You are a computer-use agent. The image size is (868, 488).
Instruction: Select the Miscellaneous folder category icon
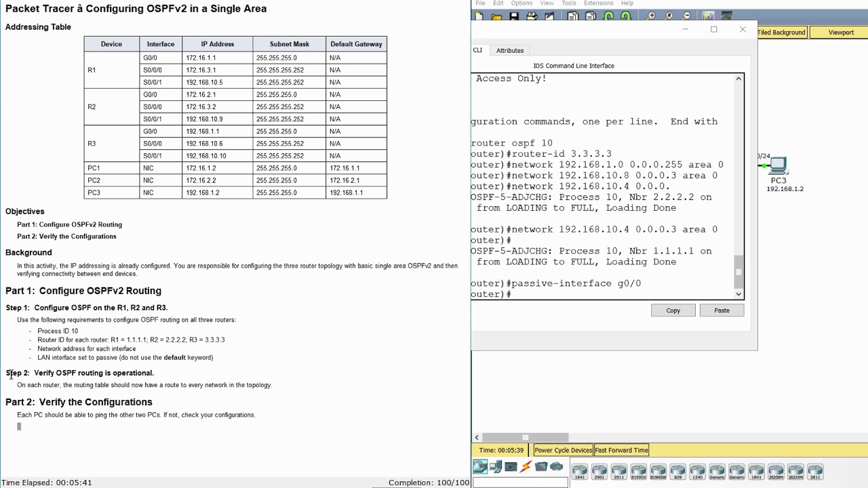[x=541, y=466]
